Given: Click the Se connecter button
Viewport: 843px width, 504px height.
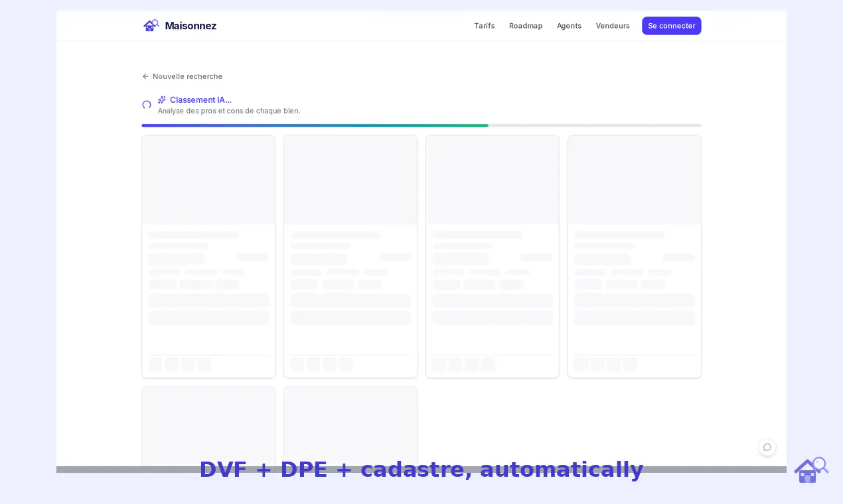Looking at the screenshot, I should tap(672, 26).
